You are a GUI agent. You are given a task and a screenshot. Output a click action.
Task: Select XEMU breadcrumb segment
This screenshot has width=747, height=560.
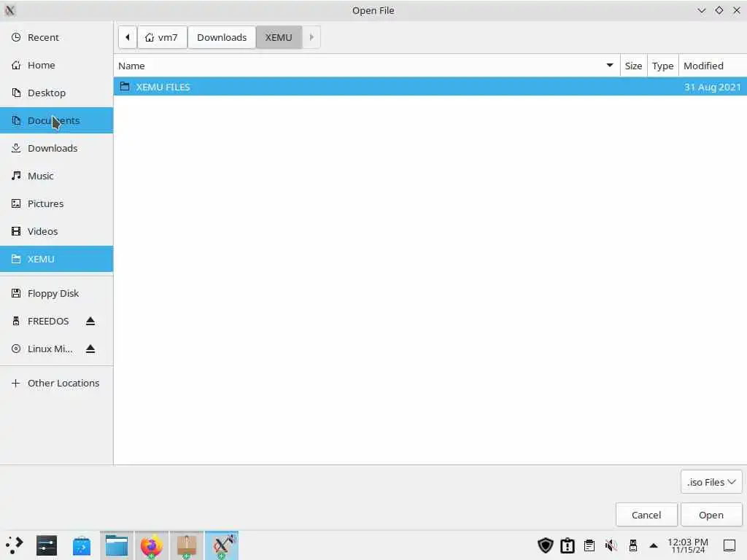[x=279, y=37]
